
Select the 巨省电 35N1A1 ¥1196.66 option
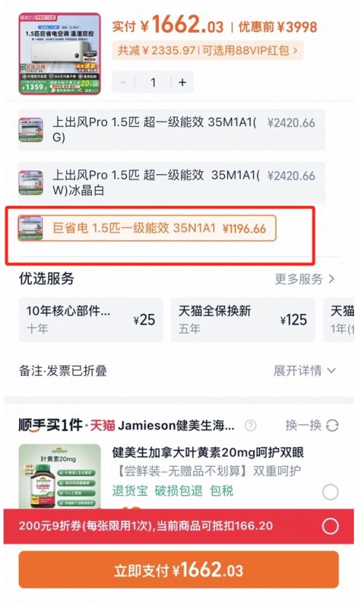[147, 228]
